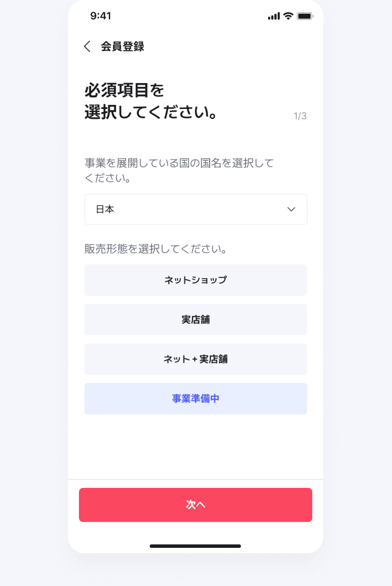Click the 販売形態を選択してください label
This screenshot has width=392, height=586.
pyautogui.click(x=156, y=249)
